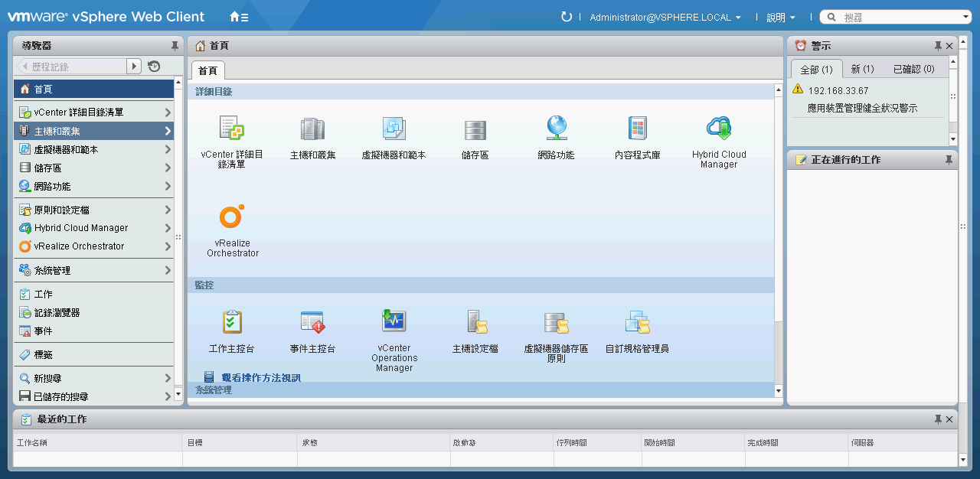Click into the 搜尋 search field
980x479 pixels.
point(900,17)
